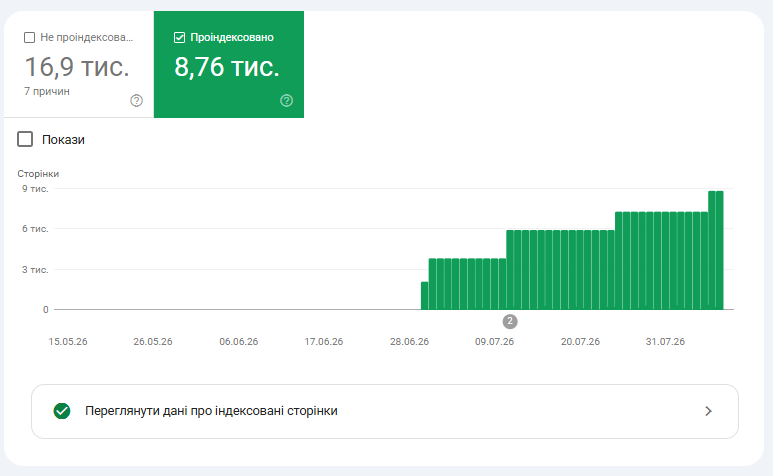Expand chevron arrow on indexed pages row
This screenshot has height=476, width=773.
coord(708,411)
